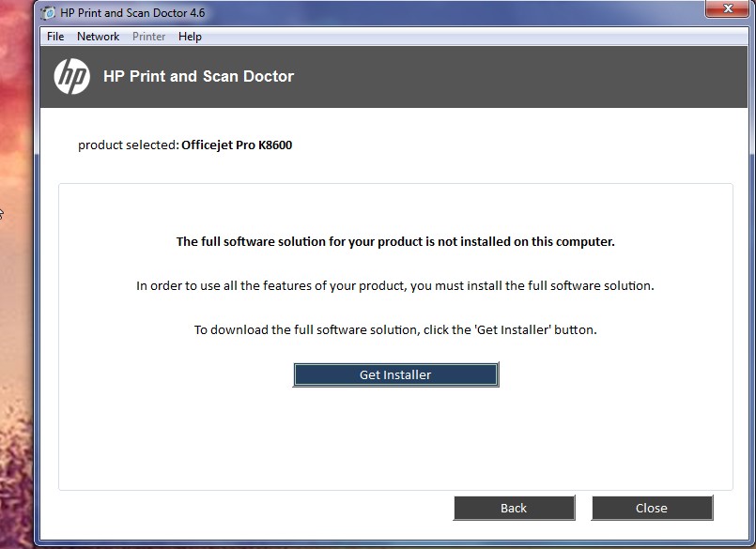The image size is (756, 549).
Task: Click the bold 'not installed on this computer' message
Action: tap(395, 241)
